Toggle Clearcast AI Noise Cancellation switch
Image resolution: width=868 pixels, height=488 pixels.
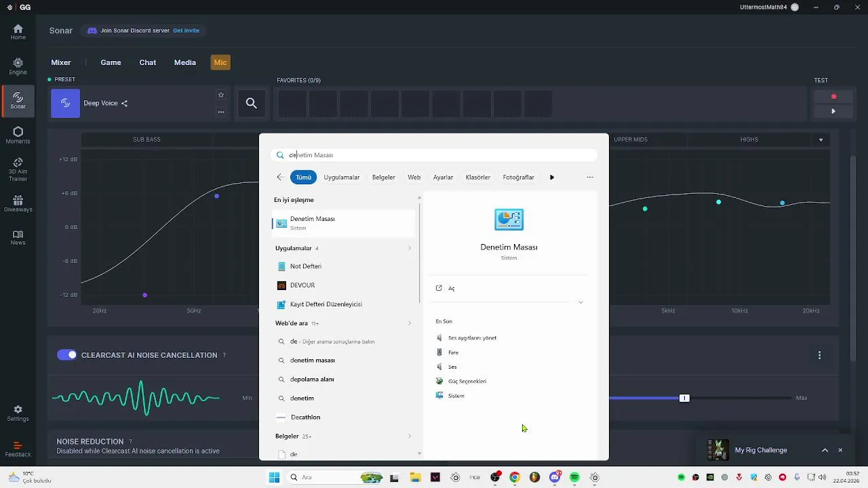click(66, 355)
